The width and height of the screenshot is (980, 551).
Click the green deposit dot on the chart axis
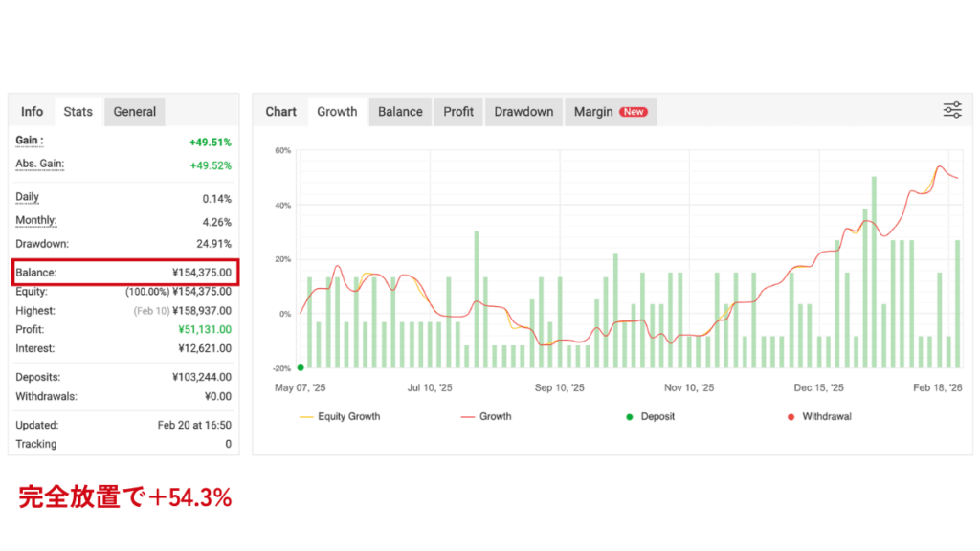click(301, 367)
